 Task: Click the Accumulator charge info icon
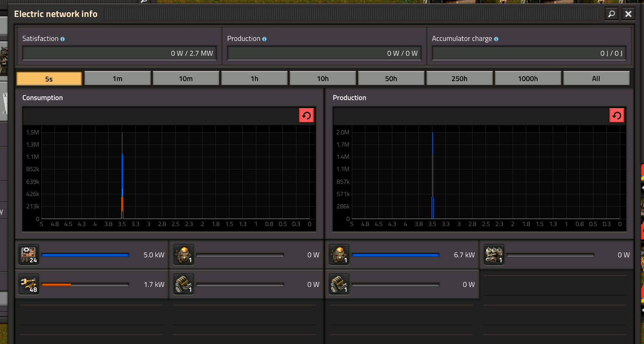pos(496,39)
